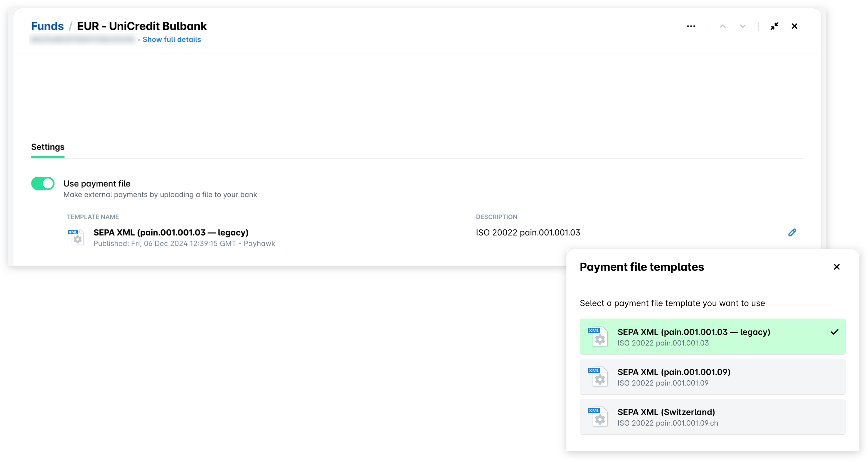Close the EUR - UniCredit Bulbank panel

tap(794, 26)
